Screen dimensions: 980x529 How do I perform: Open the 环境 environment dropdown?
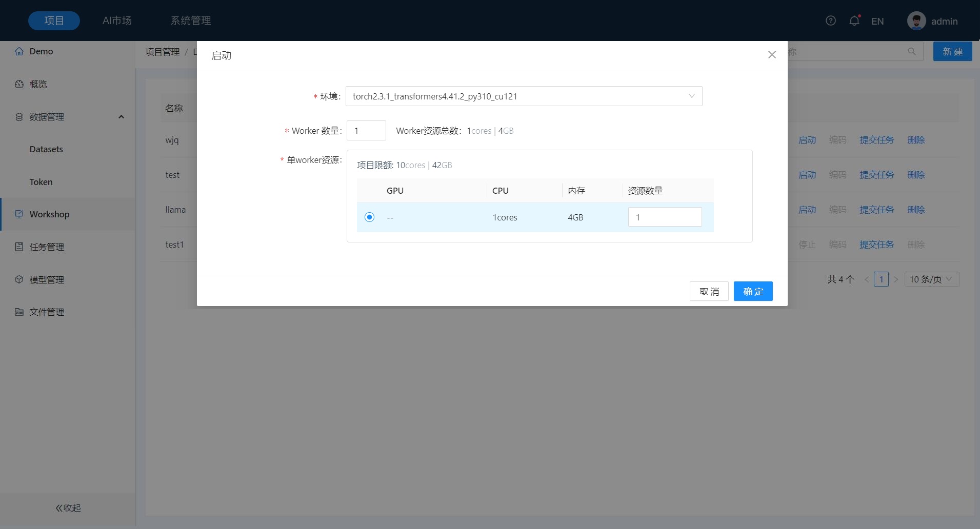pyautogui.click(x=524, y=96)
